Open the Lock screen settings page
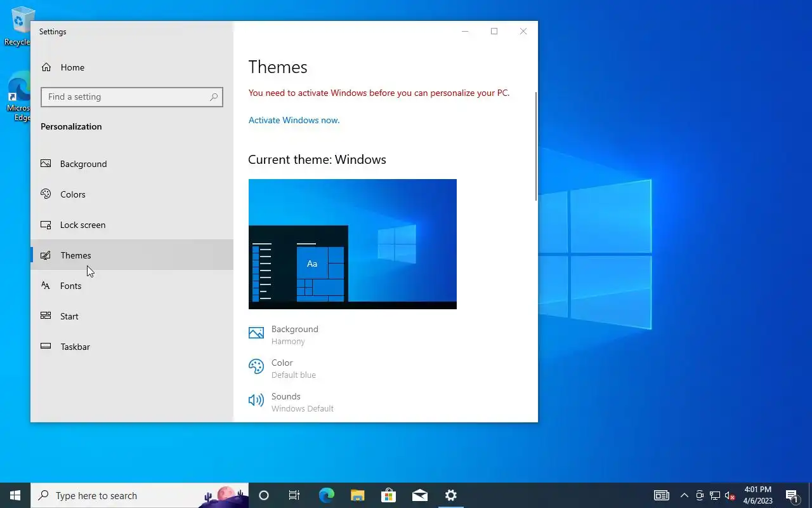The width and height of the screenshot is (812, 508). tap(132, 225)
